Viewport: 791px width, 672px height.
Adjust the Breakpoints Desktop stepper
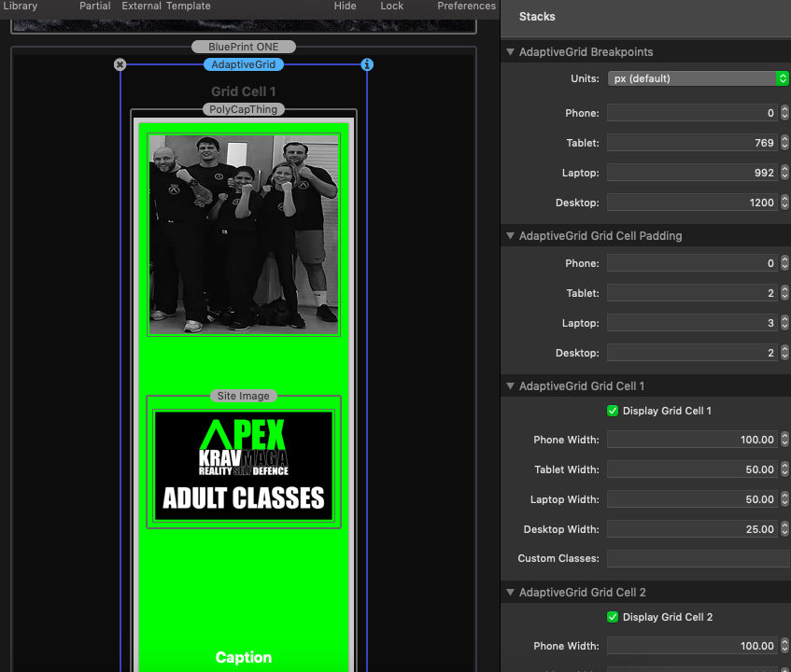(x=784, y=203)
